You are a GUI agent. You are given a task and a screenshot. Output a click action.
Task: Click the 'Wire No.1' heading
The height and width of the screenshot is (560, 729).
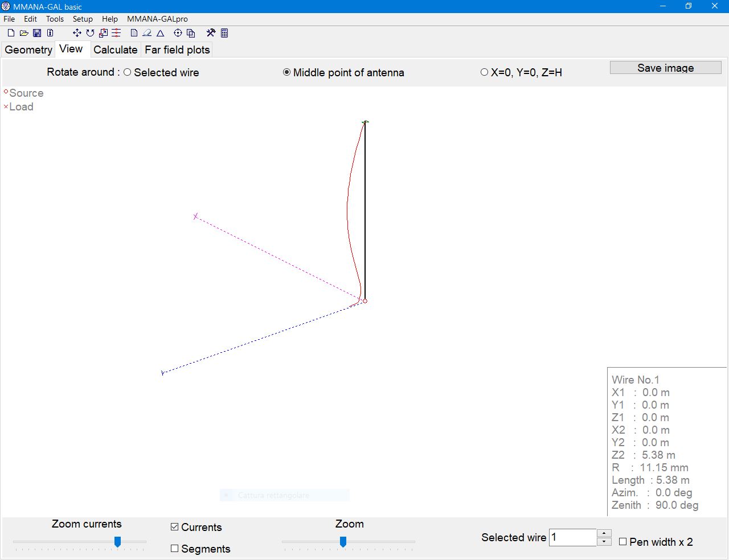[636, 380]
